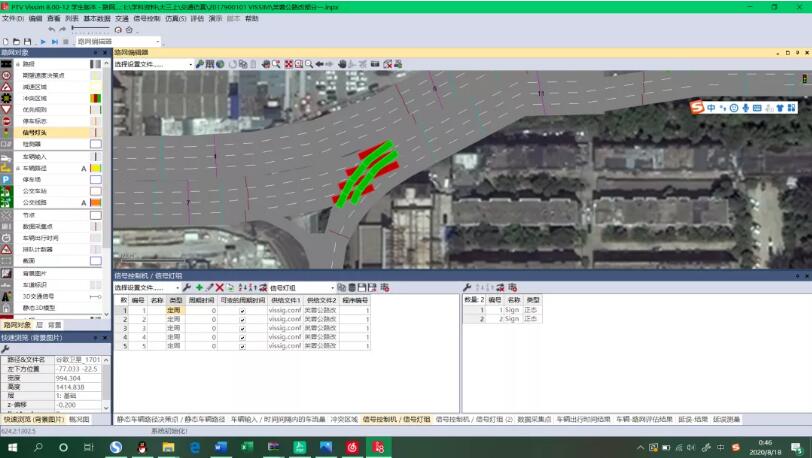Click the green plus add icon

[199, 287]
